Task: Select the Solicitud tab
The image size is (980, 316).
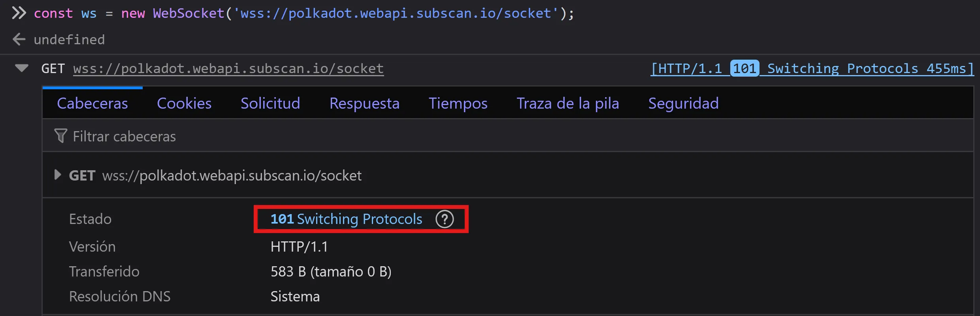Action: click(x=270, y=103)
